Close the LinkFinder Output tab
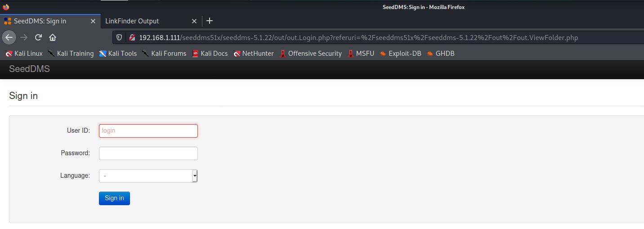The height and width of the screenshot is (229, 644). [194, 21]
